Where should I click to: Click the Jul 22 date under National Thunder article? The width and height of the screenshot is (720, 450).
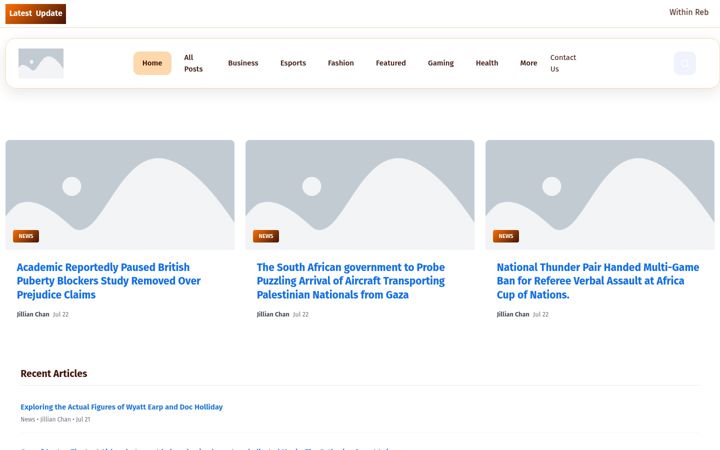point(540,315)
